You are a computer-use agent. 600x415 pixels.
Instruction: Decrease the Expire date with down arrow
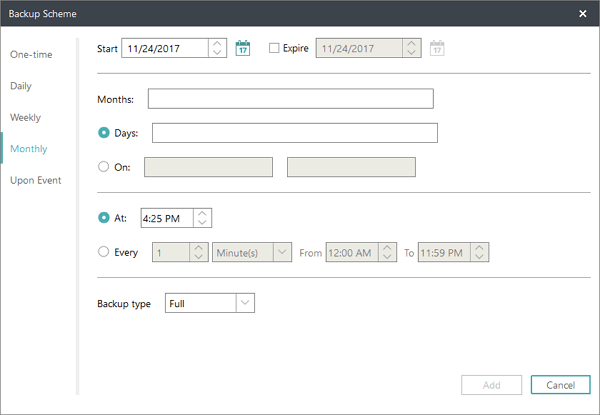pyautogui.click(x=412, y=52)
